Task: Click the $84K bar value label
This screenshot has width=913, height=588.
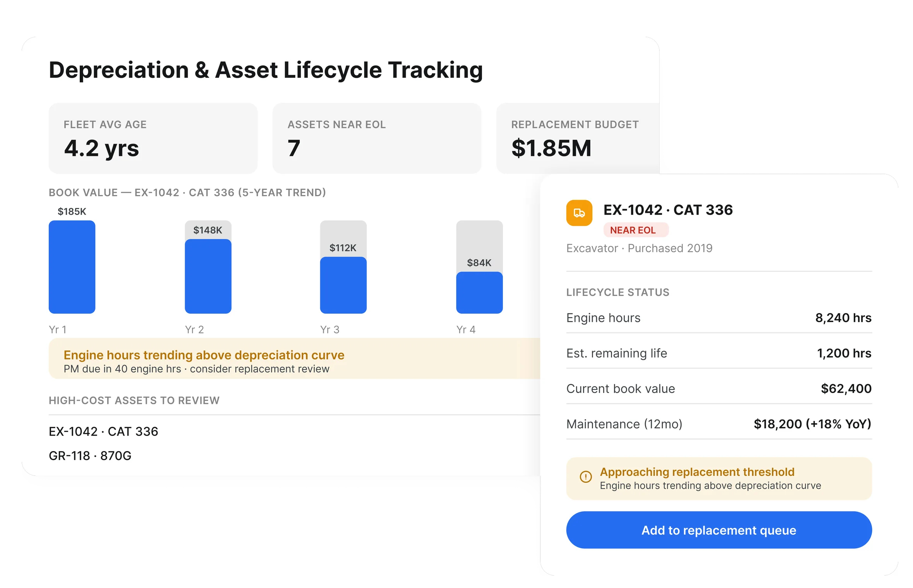Action: (479, 263)
